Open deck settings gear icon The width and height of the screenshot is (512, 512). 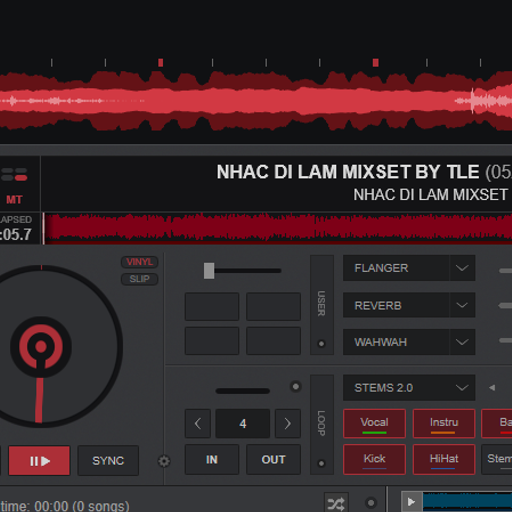click(x=164, y=461)
